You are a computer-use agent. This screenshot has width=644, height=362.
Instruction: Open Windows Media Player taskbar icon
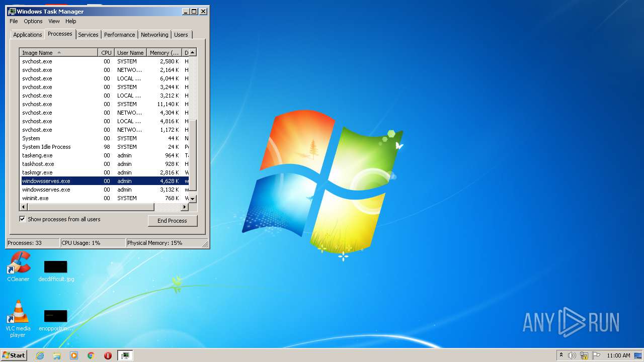[74, 355]
